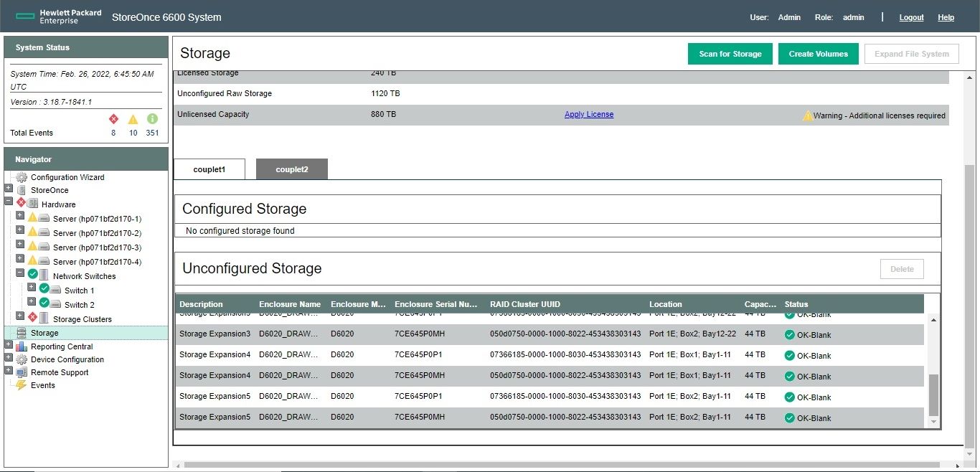Select Configuration Wizard in the Navigator
980x472 pixels.
[x=67, y=177]
